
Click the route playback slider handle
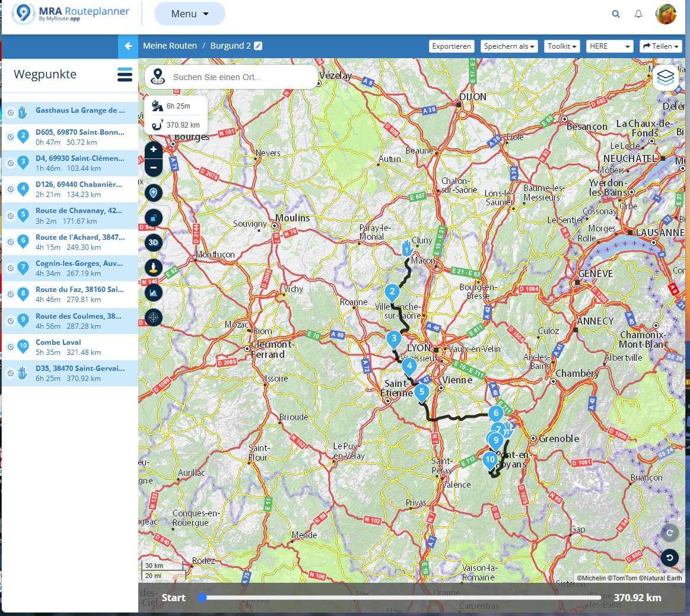[x=202, y=598]
